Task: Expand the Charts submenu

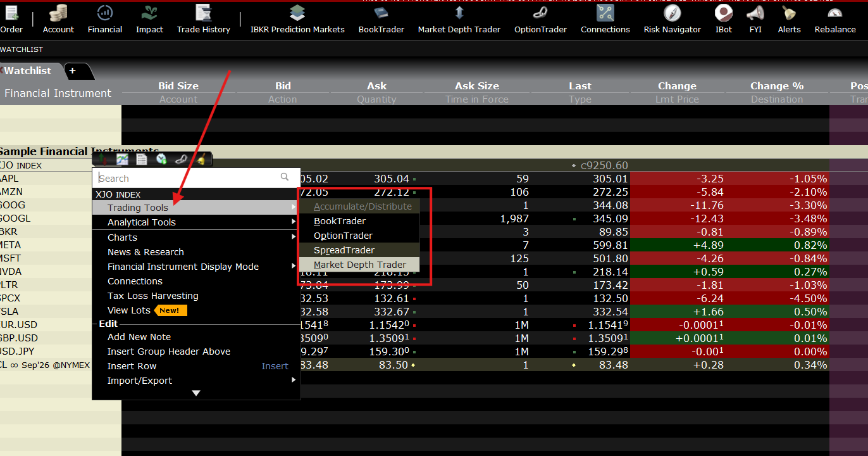Action: point(195,237)
